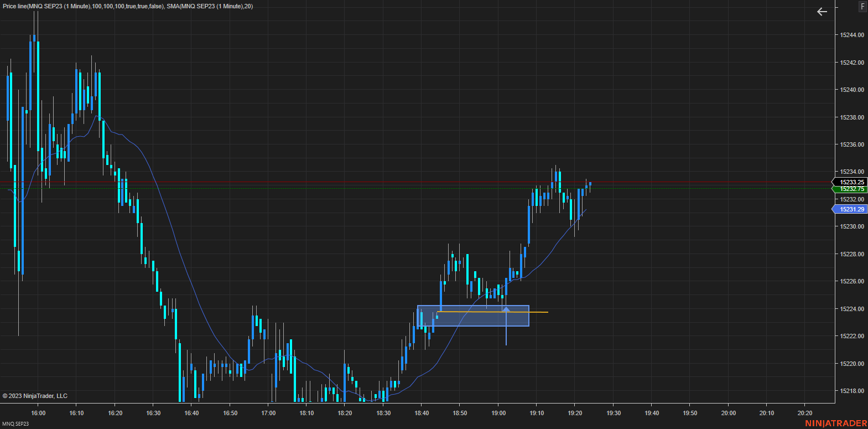Click the 15218.00 price axis label
Viewport: 868px width, 429px height.
click(x=852, y=391)
